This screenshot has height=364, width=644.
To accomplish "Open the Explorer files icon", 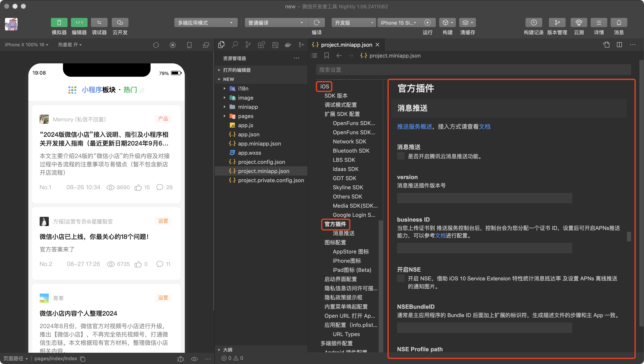I will click(221, 45).
